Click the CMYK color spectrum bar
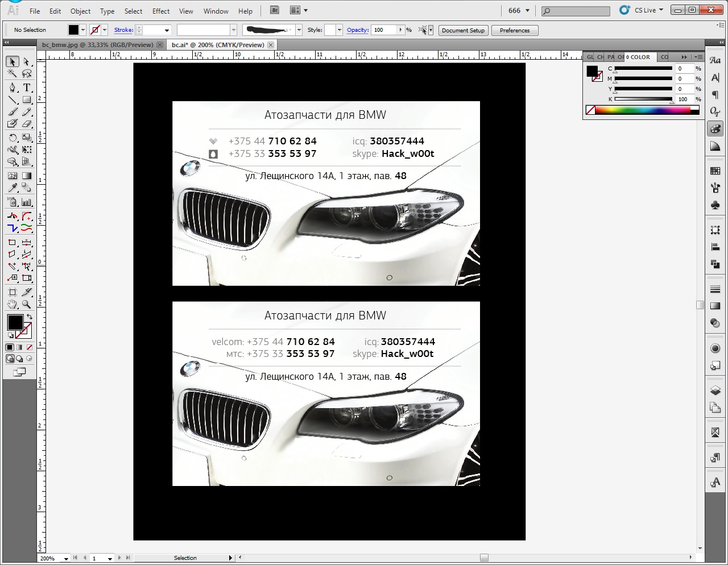 tap(643, 110)
